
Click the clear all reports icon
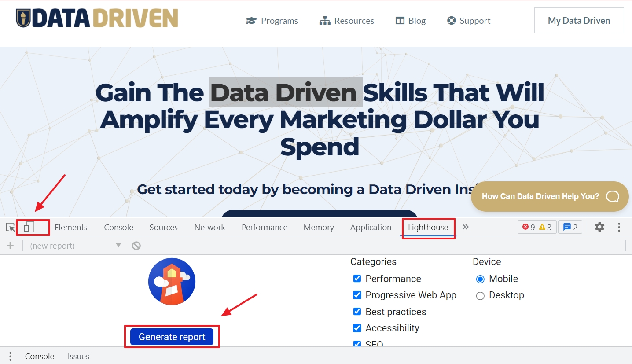(136, 246)
